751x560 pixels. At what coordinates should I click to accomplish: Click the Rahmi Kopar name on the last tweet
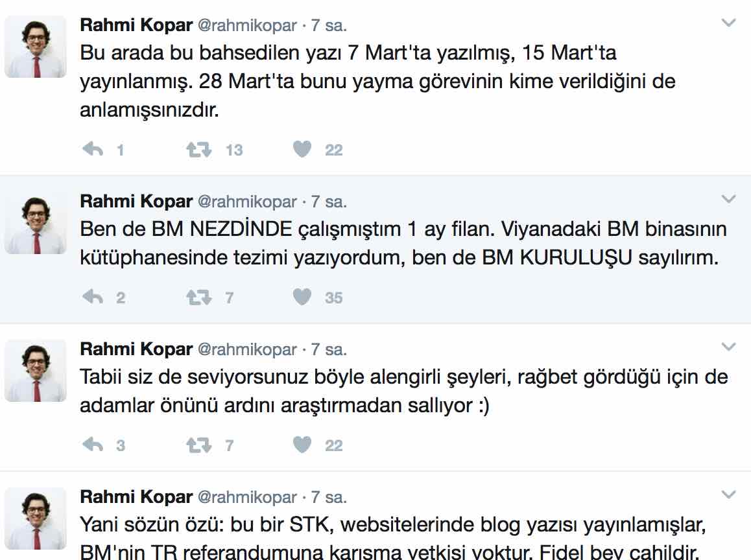pos(136,497)
